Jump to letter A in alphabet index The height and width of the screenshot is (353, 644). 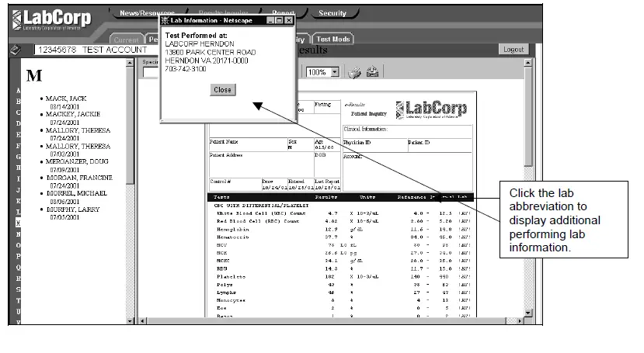tap(18, 90)
